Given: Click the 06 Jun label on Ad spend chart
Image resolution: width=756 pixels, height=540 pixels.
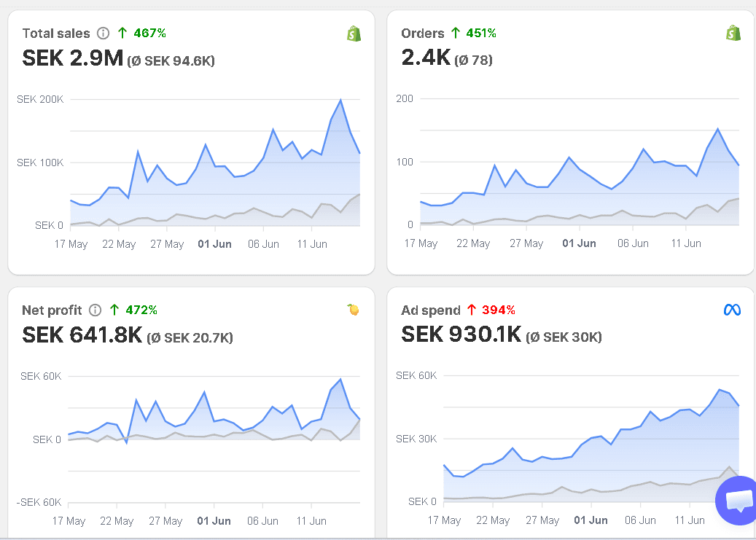Looking at the screenshot, I should tap(640, 520).
